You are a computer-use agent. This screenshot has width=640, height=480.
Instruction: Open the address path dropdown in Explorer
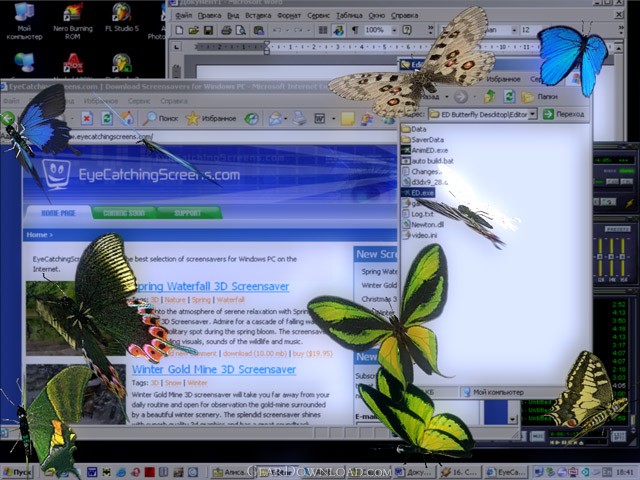pyautogui.click(x=532, y=115)
